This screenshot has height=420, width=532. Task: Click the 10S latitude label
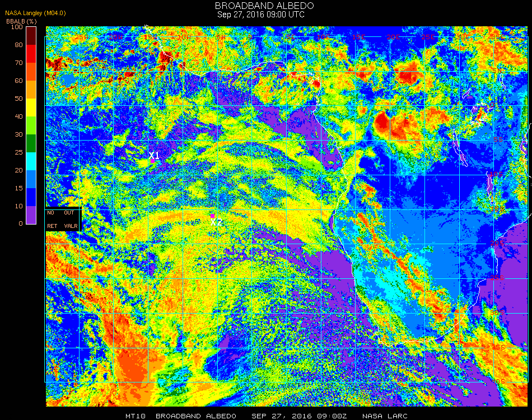point(496,174)
